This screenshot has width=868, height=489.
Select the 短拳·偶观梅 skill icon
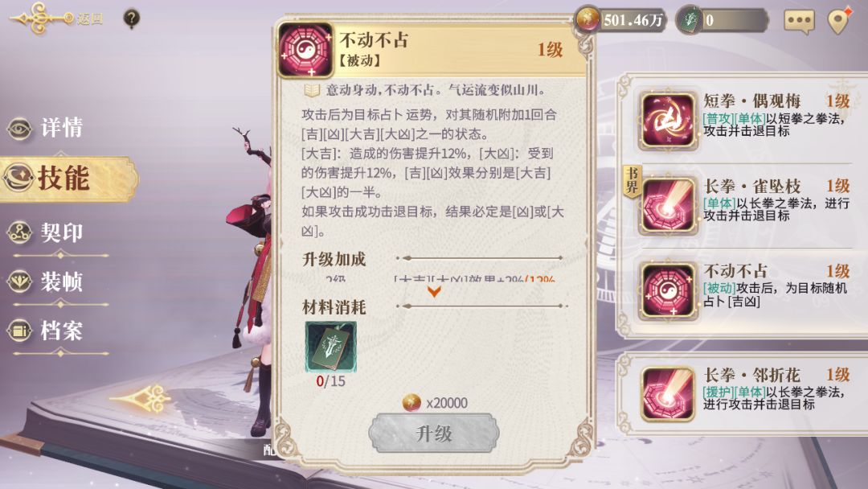(668, 121)
